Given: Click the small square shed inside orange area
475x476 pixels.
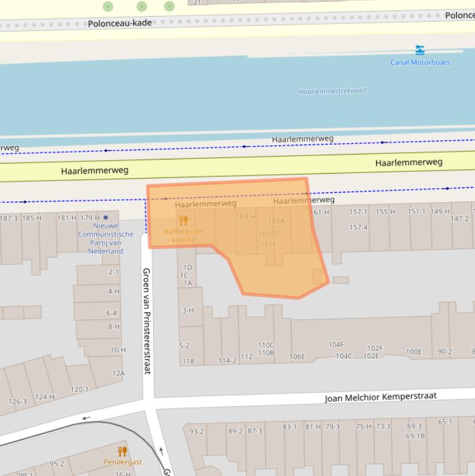Looking at the screenshot, I should [319, 277].
